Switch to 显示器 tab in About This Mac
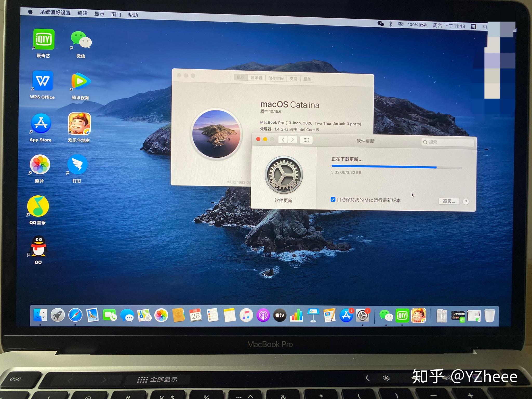 click(257, 78)
